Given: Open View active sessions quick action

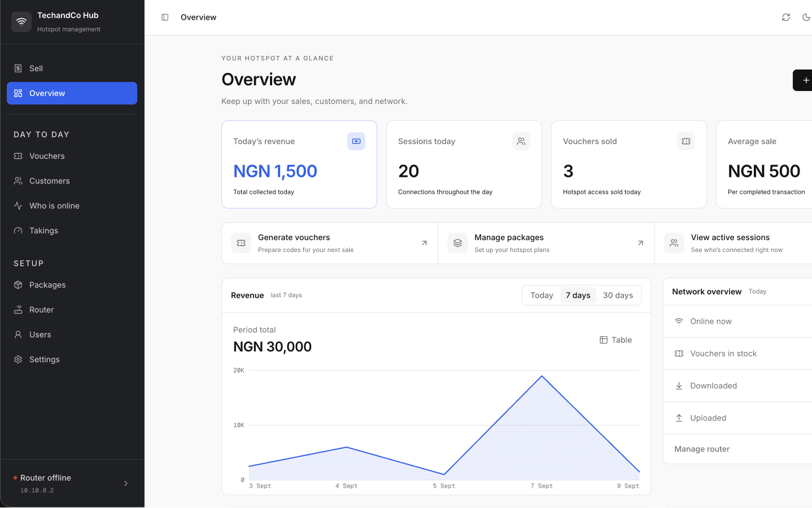Looking at the screenshot, I should tap(734, 243).
